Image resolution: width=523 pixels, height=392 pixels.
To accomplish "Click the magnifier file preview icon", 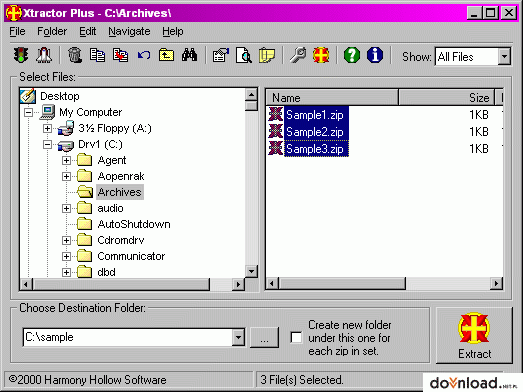I will (x=244, y=55).
